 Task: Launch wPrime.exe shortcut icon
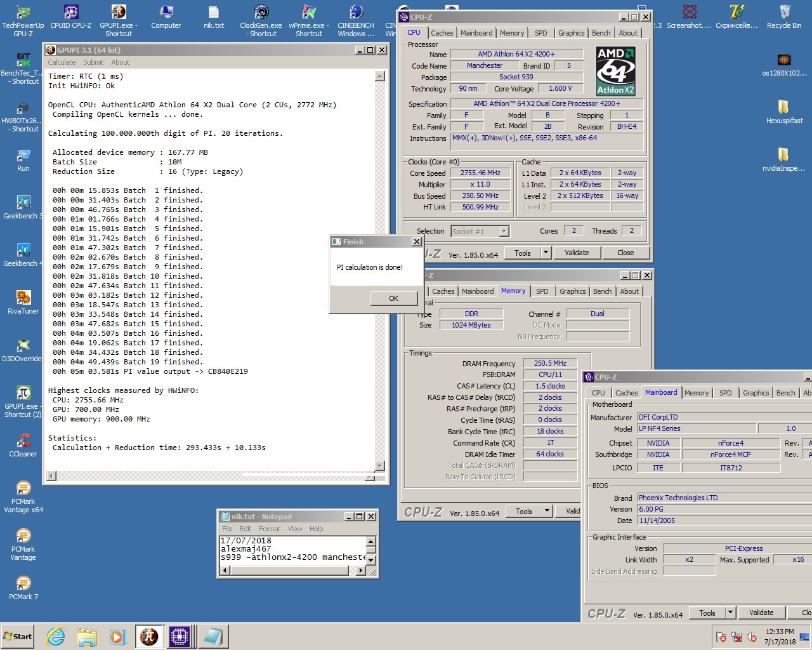coord(309,20)
